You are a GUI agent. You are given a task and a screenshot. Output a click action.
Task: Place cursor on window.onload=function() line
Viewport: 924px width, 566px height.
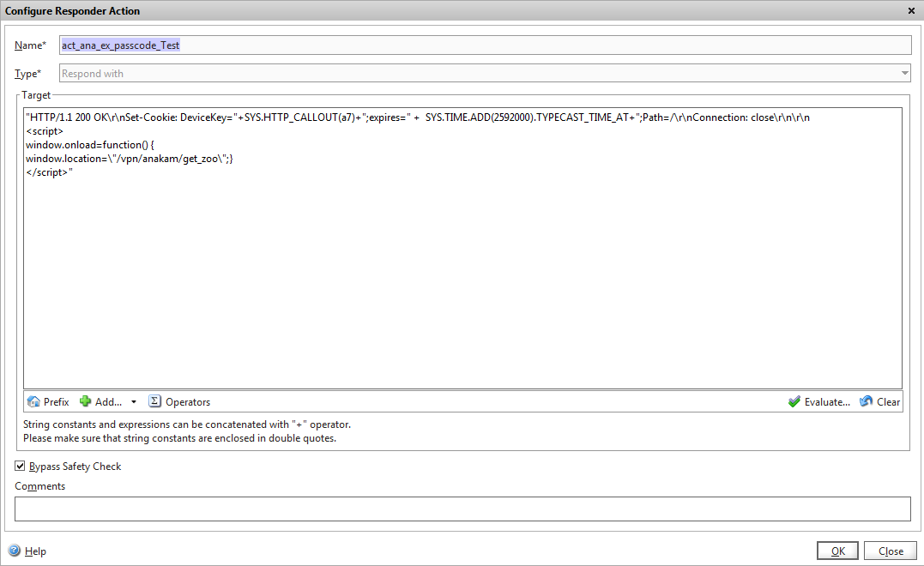(89, 145)
